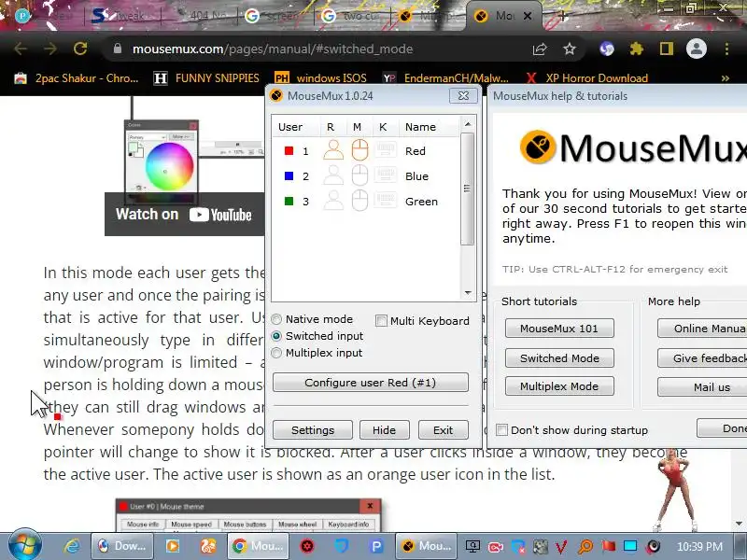Close the active MouseMux browser tab
747x560 pixels.
[x=528, y=16]
